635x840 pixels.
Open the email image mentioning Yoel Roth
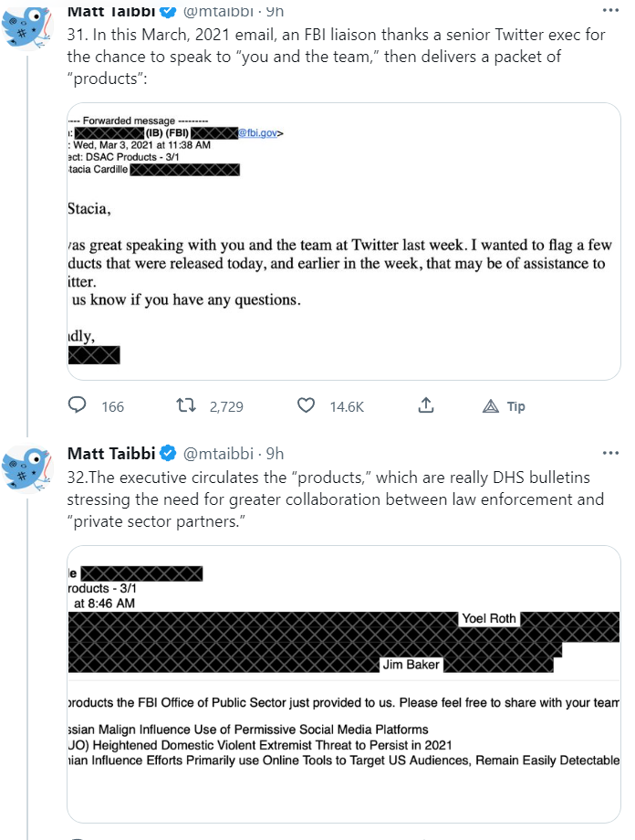coord(344,681)
